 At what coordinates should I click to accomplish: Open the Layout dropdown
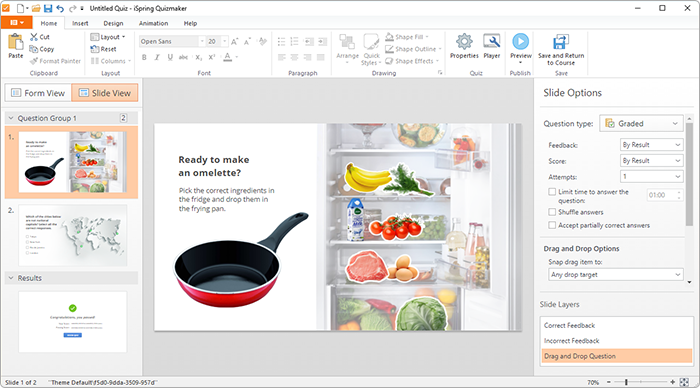[x=108, y=37]
